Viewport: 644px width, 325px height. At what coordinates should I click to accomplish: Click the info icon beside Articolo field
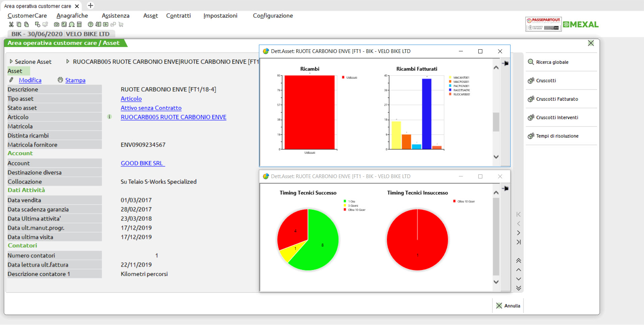(109, 117)
